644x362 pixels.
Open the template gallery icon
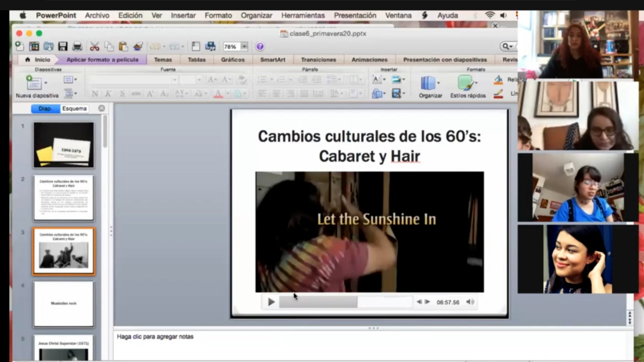pos(34,46)
